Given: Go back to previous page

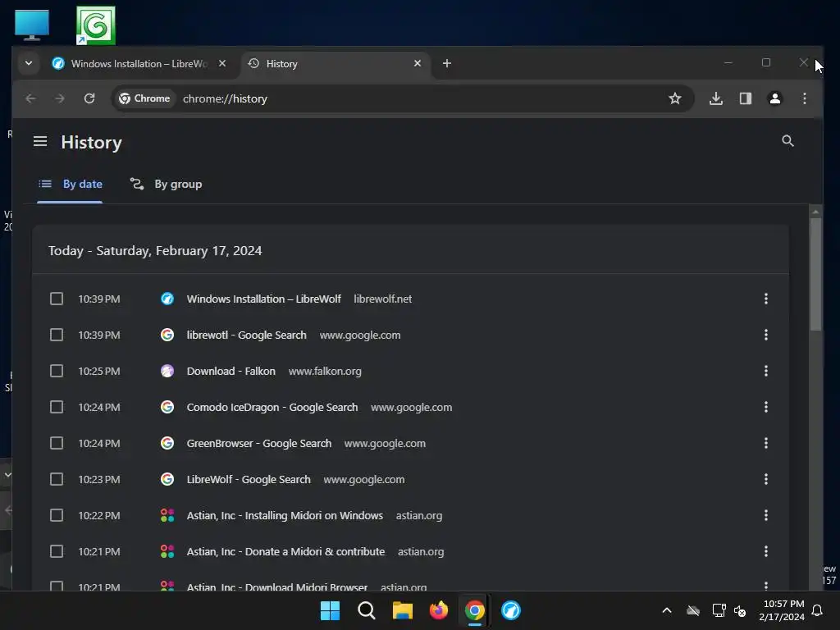Looking at the screenshot, I should point(30,98).
